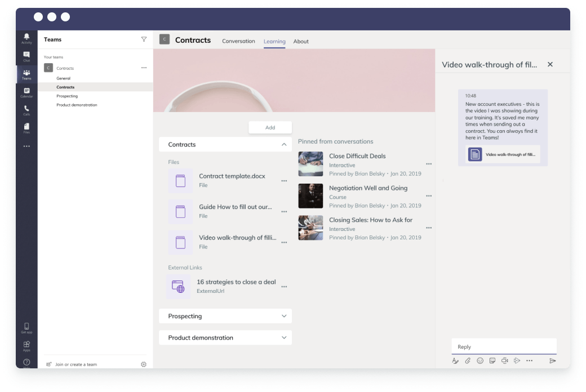Image resolution: width=586 pixels, height=392 pixels.
Task: Click Join or create a team
Action: point(76,364)
